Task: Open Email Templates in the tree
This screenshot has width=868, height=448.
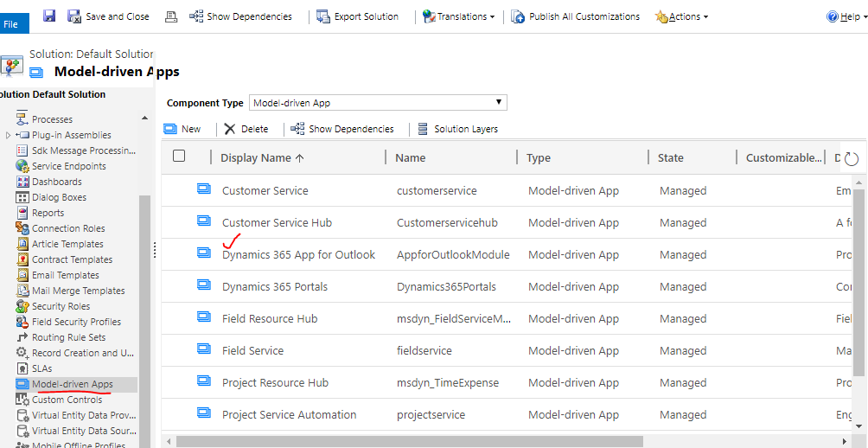Action: [x=66, y=275]
